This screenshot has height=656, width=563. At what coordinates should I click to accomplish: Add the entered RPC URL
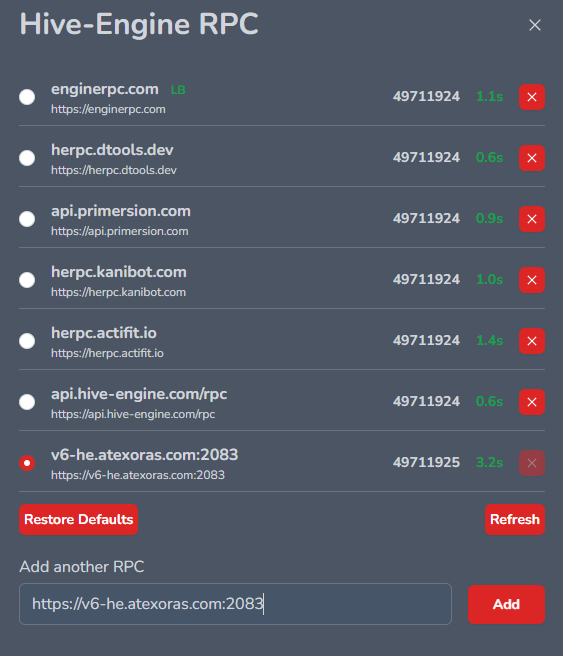[x=506, y=605]
